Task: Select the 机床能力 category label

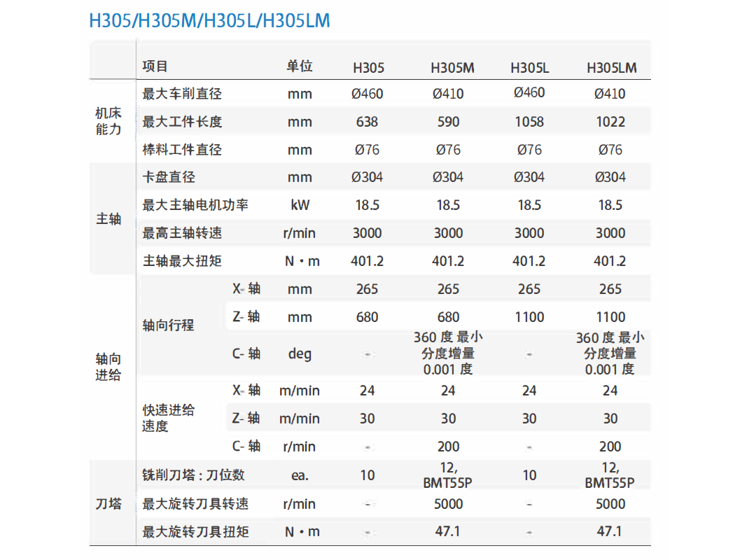Action: (x=109, y=121)
